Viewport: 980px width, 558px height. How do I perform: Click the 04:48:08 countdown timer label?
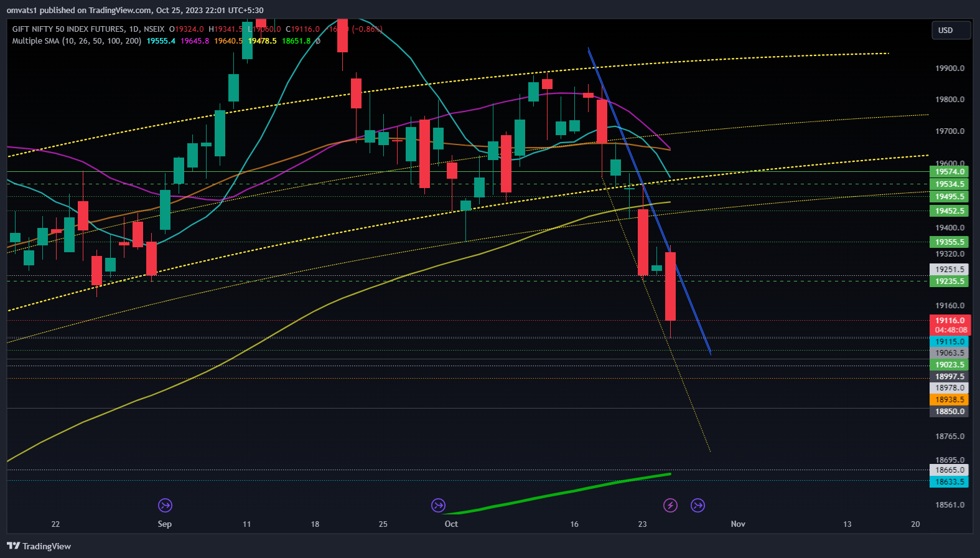pyautogui.click(x=950, y=330)
